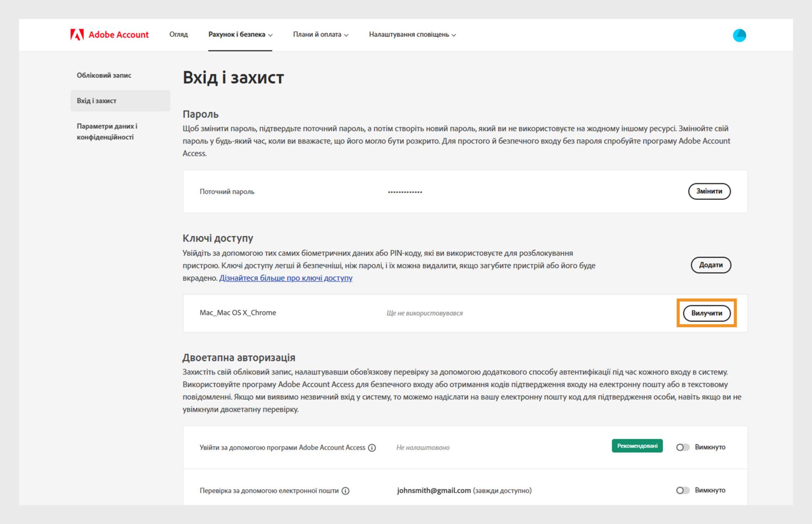Expand Налаштування сповіщень dropdown
This screenshot has width=812, height=524.
click(x=412, y=35)
